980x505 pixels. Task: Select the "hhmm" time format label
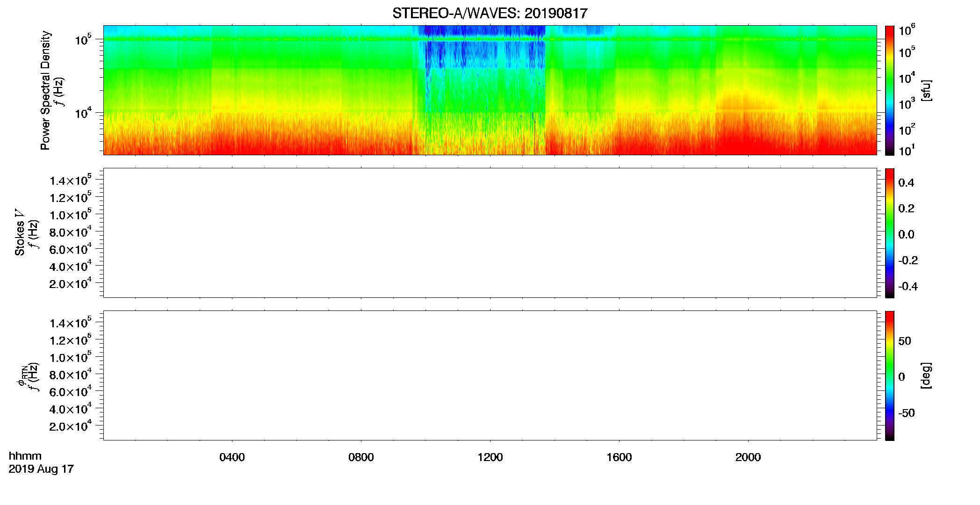click(x=25, y=456)
